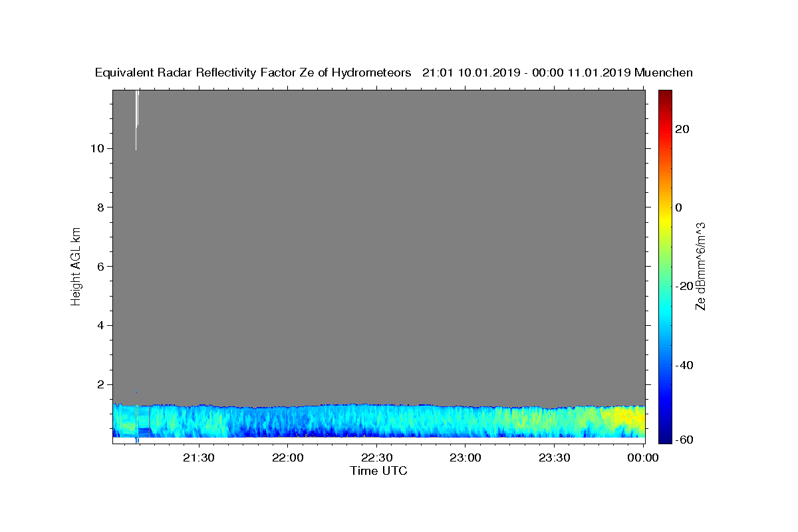Image resolution: width=798 pixels, height=532 pixels.
Task: Click the 'Ze dBmm^6/m^3' colorbar label
Action: (700, 266)
